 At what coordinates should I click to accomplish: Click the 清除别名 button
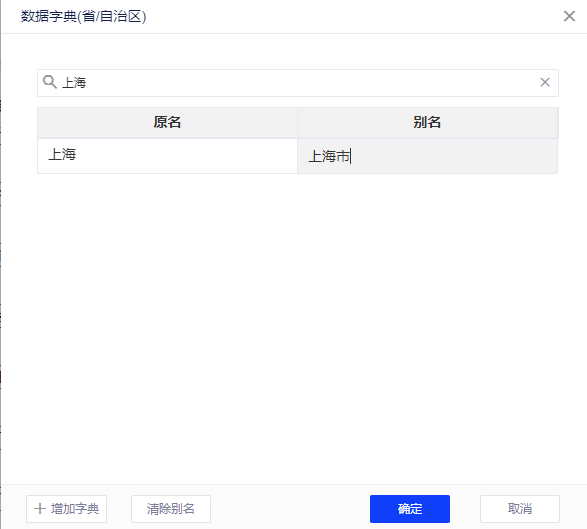171,509
